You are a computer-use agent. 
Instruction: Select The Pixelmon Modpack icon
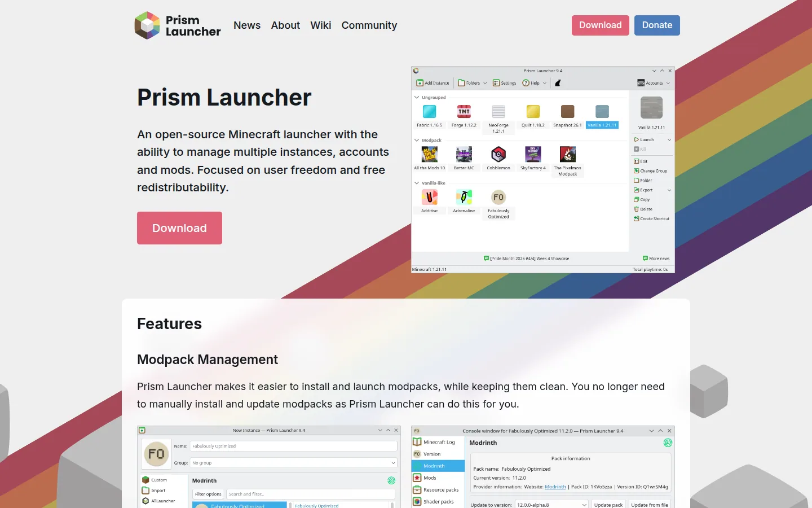[x=567, y=154]
